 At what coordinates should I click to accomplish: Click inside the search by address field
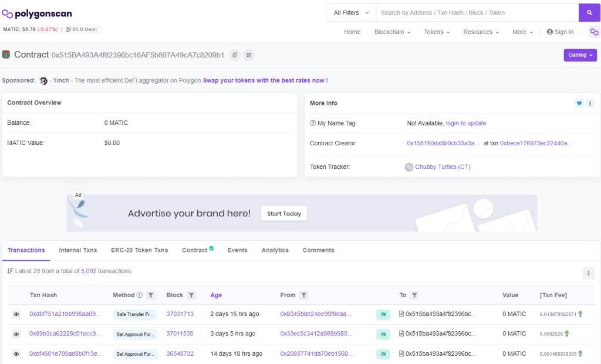[475, 12]
